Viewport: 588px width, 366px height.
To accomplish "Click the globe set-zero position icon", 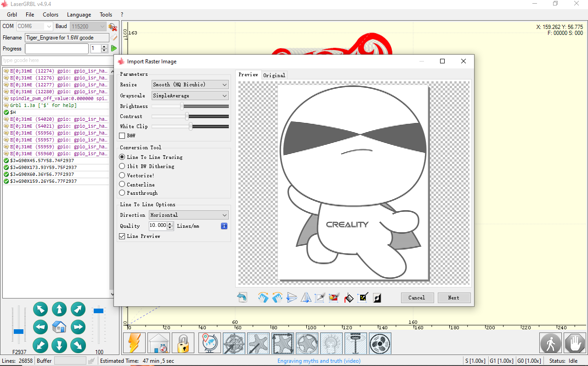I will pyautogui.click(x=209, y=343).
